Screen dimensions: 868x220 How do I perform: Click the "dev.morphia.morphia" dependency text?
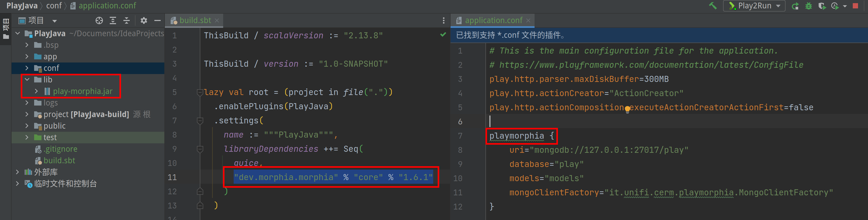(286, 177)
